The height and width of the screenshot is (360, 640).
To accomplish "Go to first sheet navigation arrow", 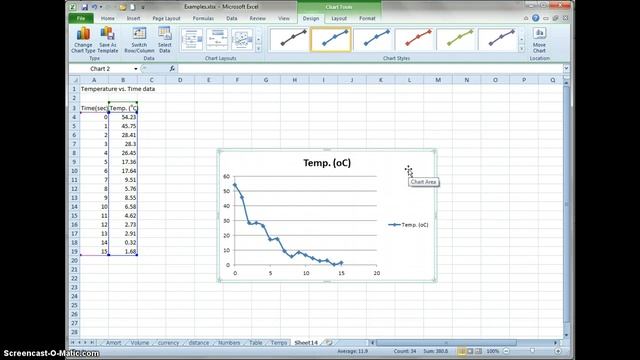I will pyautogui.click(x=73, y=343).
